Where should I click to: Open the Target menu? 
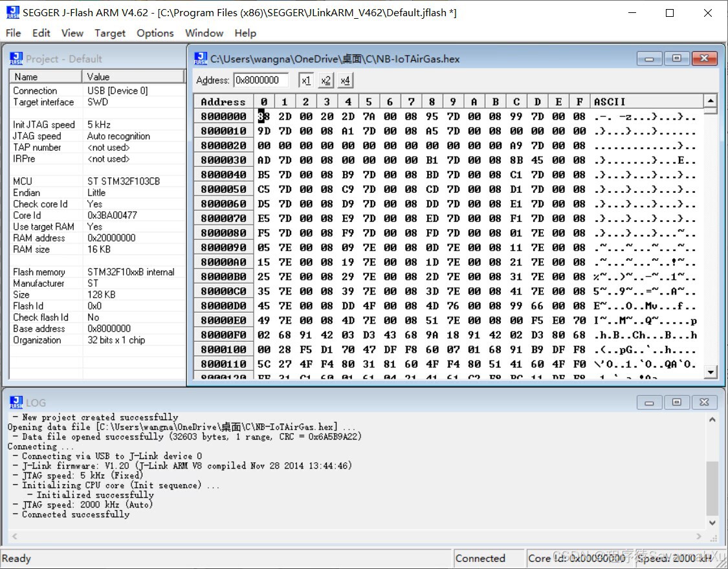[110, 33]
